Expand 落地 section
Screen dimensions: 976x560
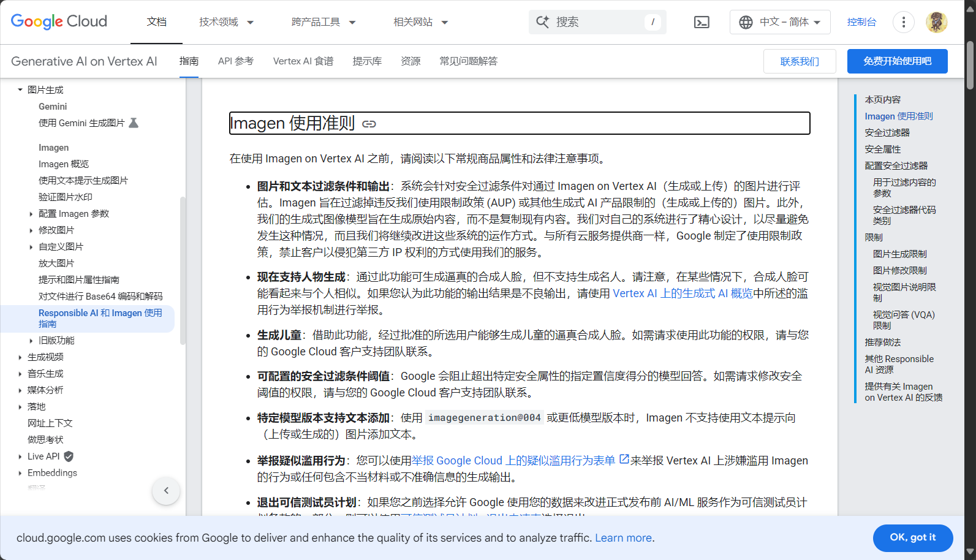[20, 407]
